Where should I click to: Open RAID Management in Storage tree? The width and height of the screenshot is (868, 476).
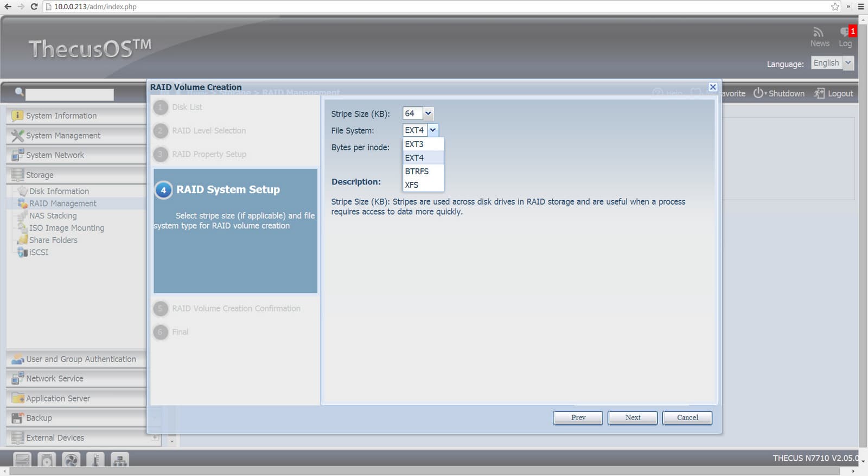pos(63,204)
